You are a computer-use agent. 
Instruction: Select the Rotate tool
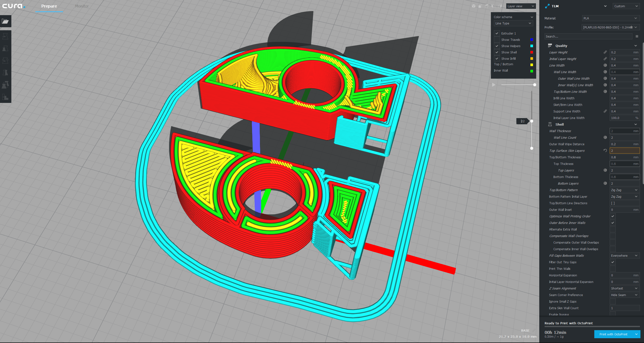[5, 61]
